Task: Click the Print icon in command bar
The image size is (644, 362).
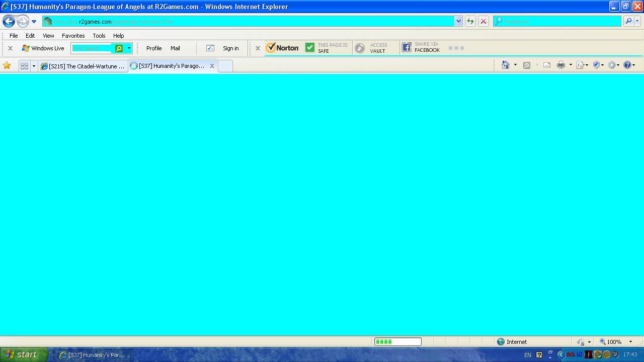Action: tap(561, 65)
